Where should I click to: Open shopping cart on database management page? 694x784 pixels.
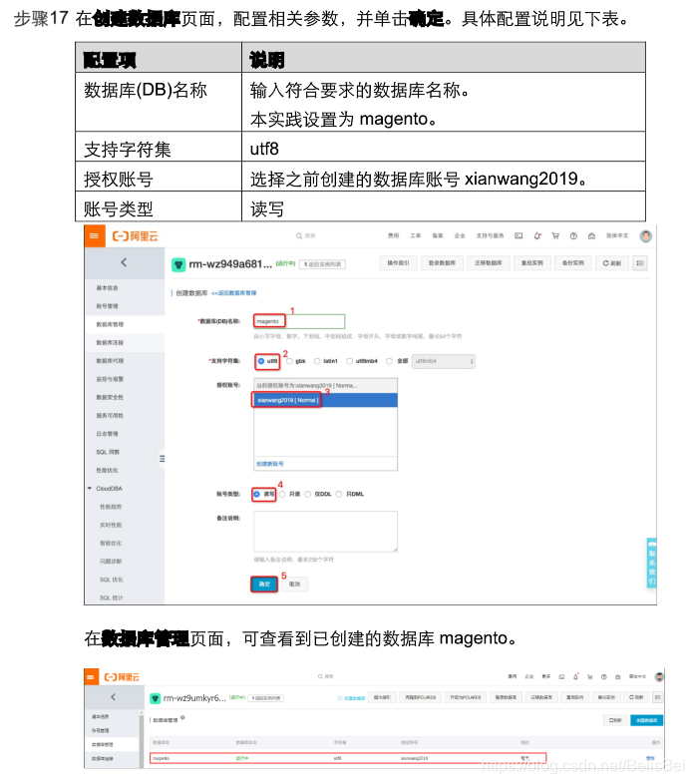589,676
